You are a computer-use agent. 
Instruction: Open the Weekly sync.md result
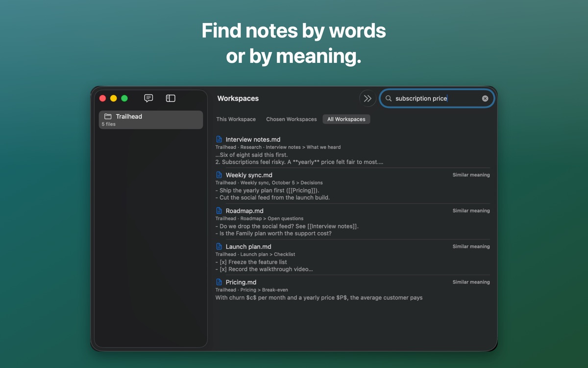point(353,186)
